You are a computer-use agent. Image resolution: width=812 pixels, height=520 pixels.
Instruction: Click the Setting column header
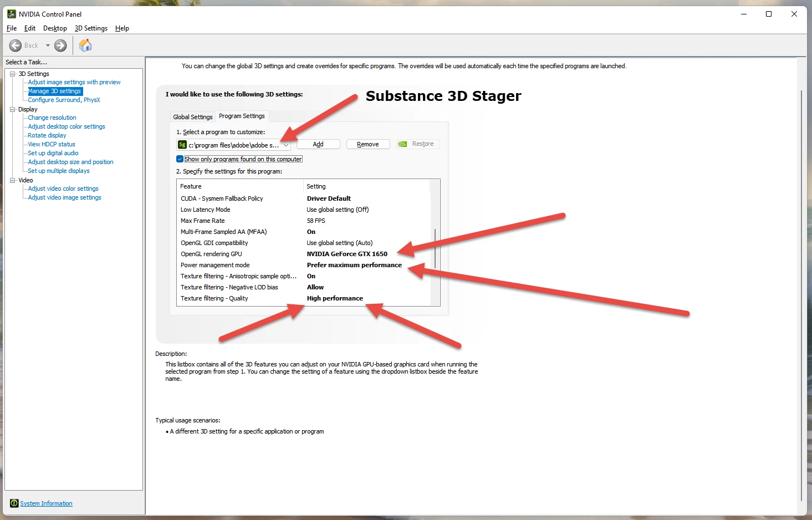tap(367, 186)
